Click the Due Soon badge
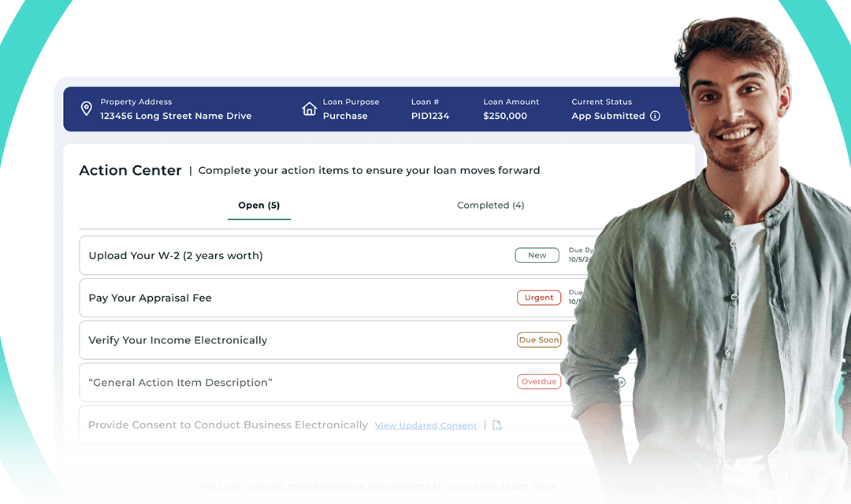 click(539, 339)
